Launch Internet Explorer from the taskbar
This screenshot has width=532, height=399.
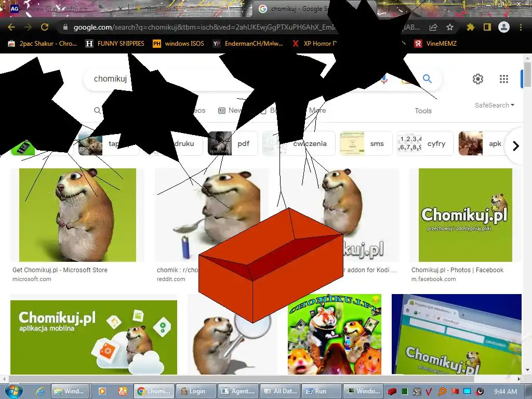click(x=40, y=391)
